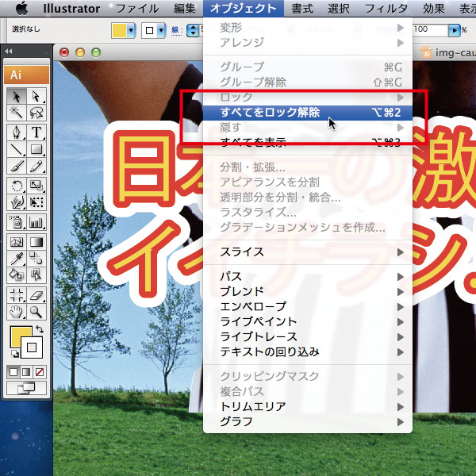This screenshot has height=476, width=476.
Task: Select the Type tool
Action: pos(36,132)
